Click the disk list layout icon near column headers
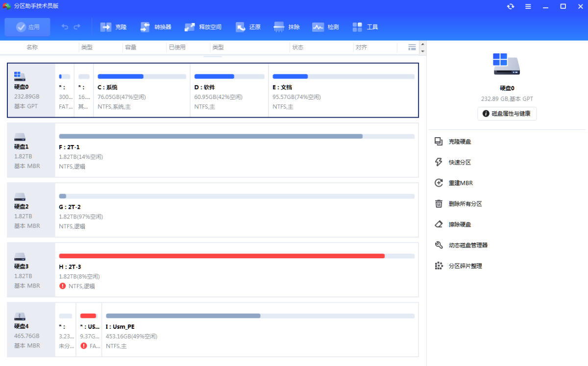Image resolution: width=588 pixels, height=366 pixels. coord(412,47)
